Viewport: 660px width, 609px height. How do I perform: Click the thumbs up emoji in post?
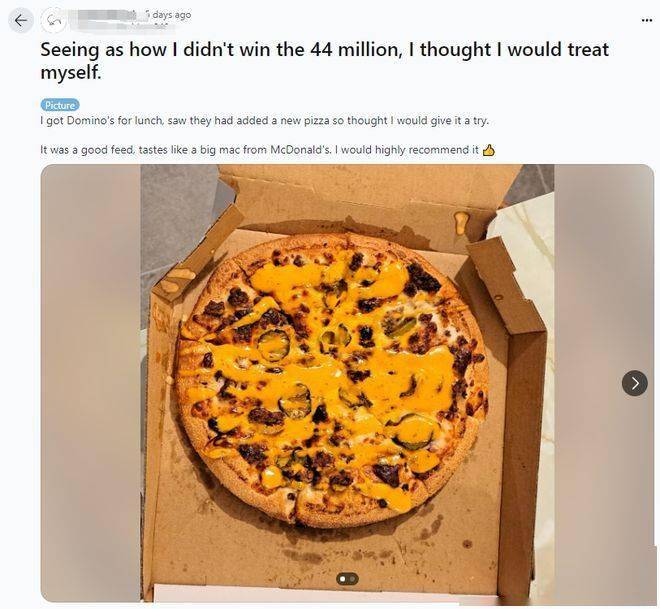coord(488,150)
